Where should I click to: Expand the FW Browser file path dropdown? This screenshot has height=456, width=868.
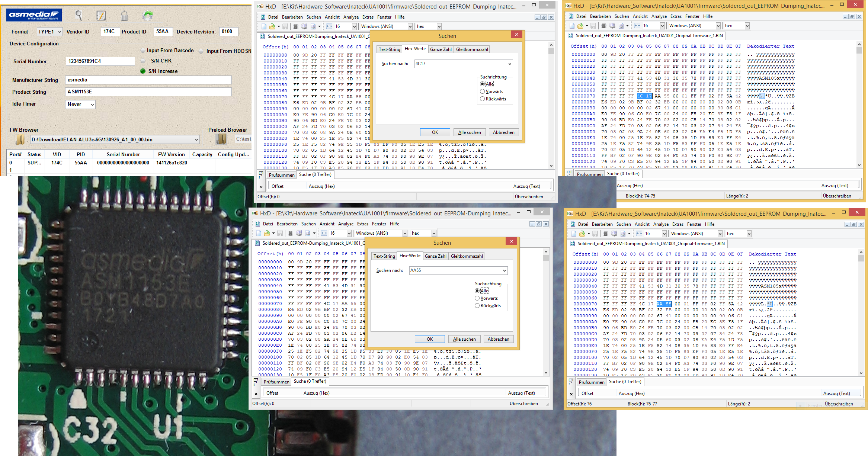196,140
